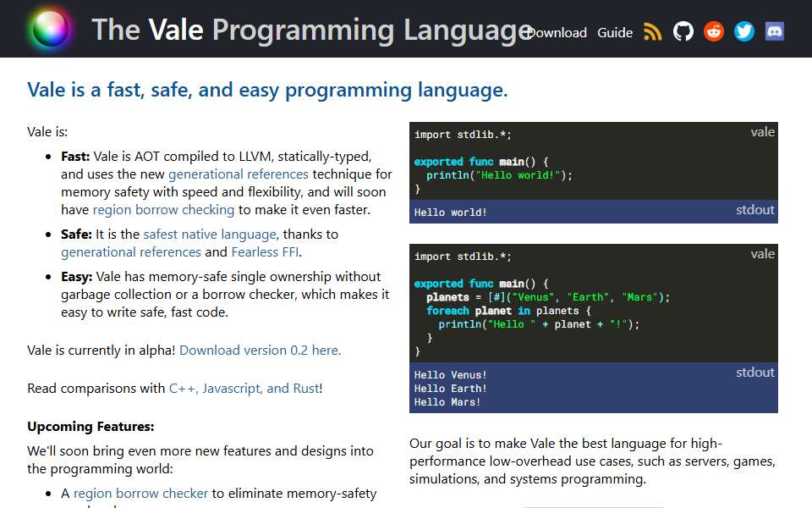The height and width of the screenshot is (508, 812).
Task: Open the region borrow checker link
Action: (x=140, y=494)
